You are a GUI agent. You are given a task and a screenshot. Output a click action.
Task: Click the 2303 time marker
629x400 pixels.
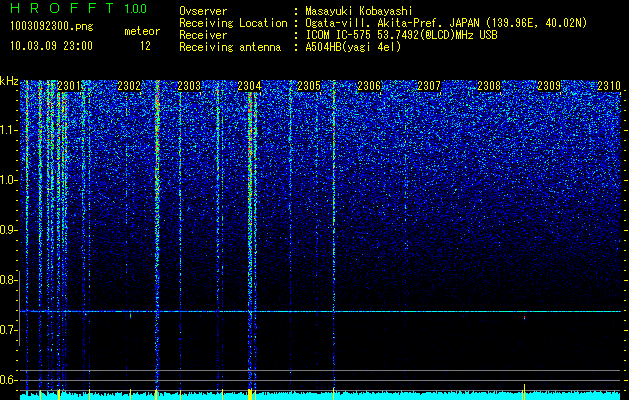pos(189,86)
